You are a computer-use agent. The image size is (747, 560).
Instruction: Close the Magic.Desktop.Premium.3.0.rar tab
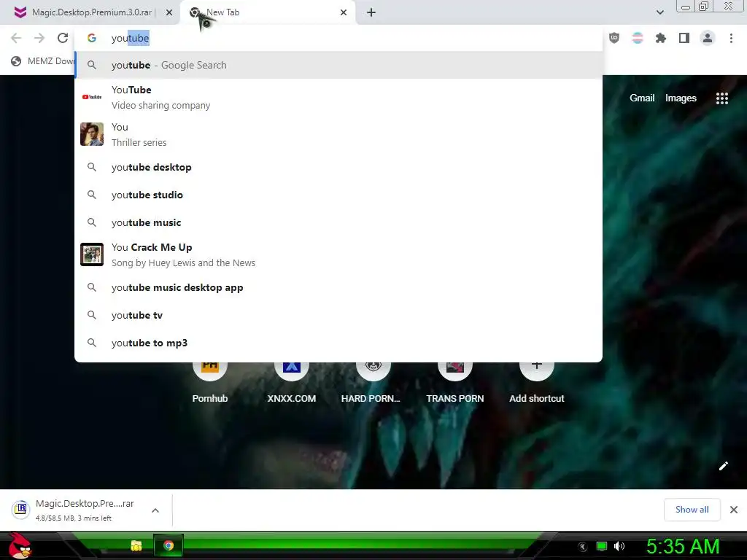[x=169, y=13]
